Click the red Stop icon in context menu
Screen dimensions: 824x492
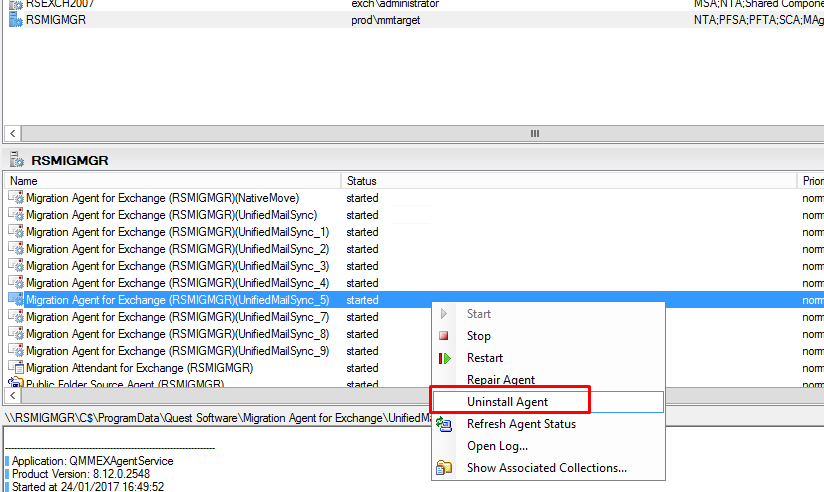click(444, 336)
